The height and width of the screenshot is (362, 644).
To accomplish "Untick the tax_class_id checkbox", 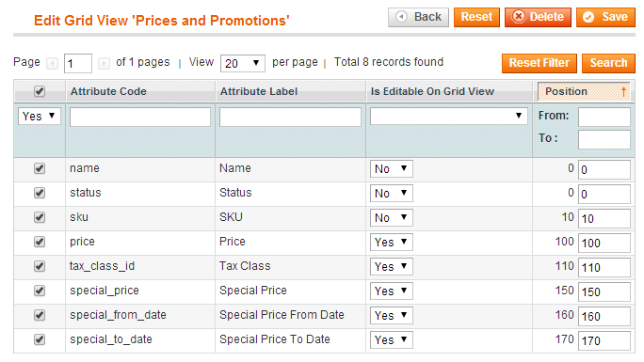I will coord(40,266).
